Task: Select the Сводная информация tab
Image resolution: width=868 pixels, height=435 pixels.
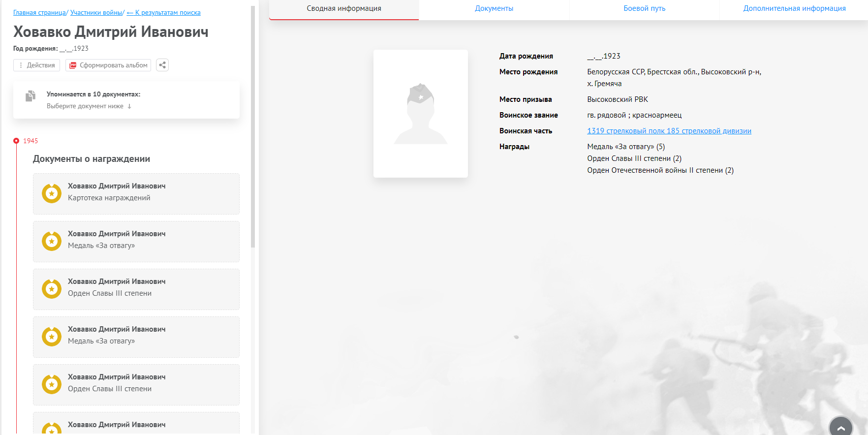Action: 344,8
